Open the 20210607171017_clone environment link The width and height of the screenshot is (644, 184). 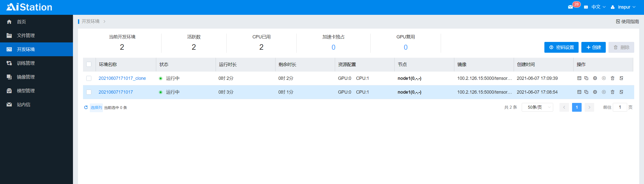click(x=122, y=78)
